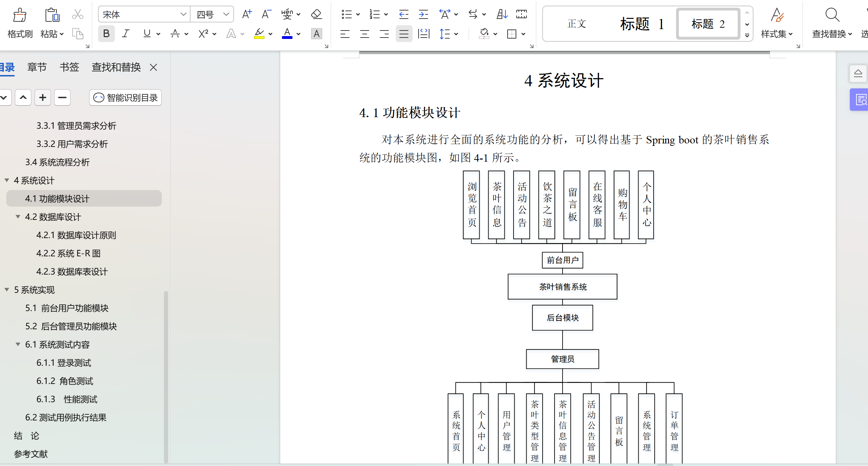Click the center align icon

(x=364, y=34)
